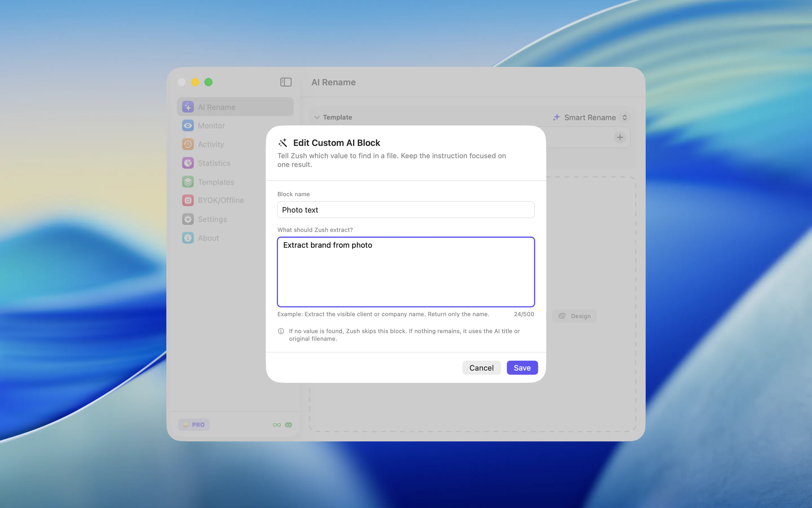Click the green robot icon in sidebar footer
The image size is (812, 508).
coord(288,425)
